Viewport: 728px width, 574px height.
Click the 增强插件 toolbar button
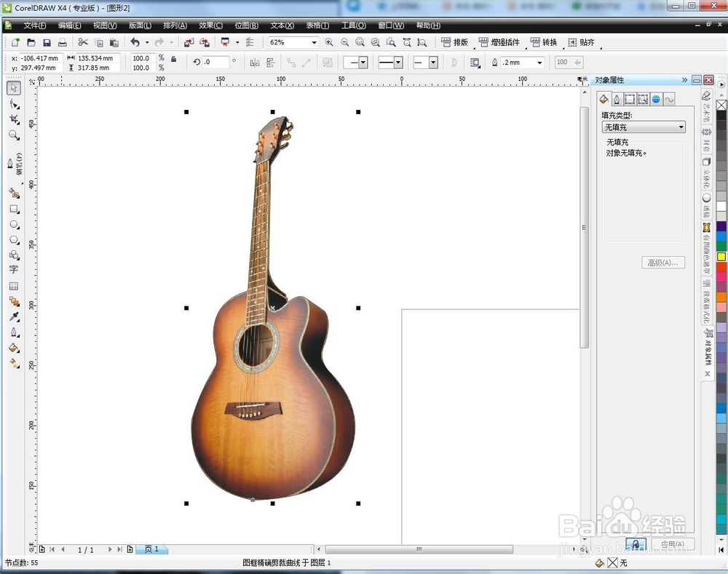click(x=499, y=42)
